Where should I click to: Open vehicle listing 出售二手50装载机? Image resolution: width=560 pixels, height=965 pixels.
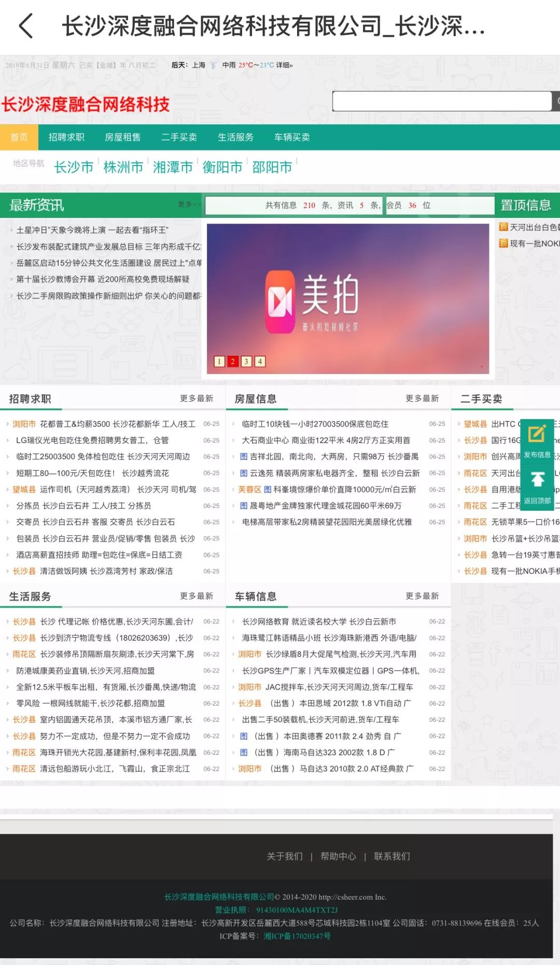[x=320, y=720]
